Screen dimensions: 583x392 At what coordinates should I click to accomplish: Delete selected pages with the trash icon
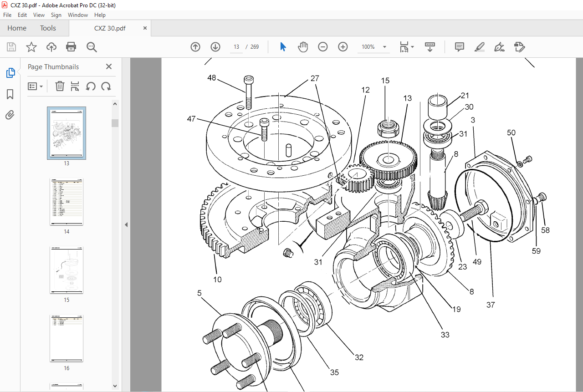(x=60, y=86)
